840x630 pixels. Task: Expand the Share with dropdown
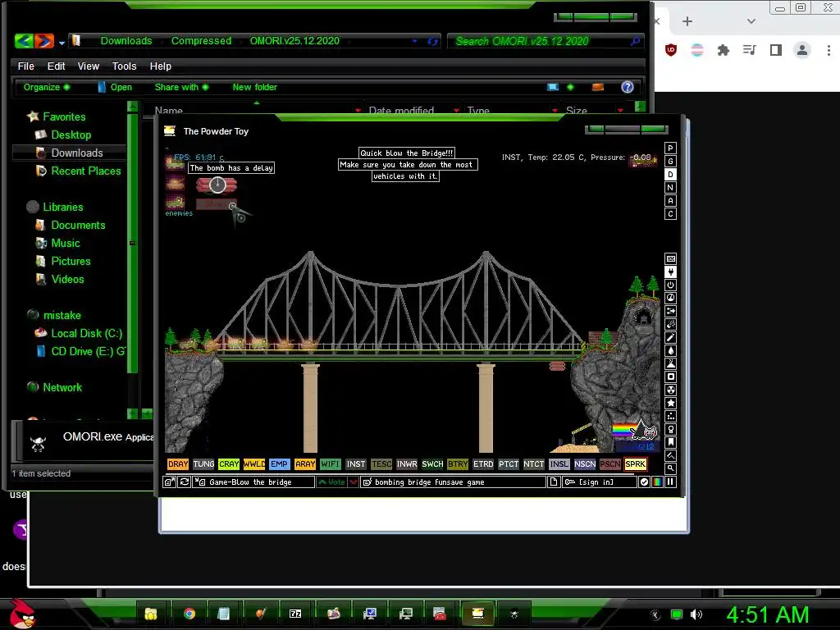[181, 87]
